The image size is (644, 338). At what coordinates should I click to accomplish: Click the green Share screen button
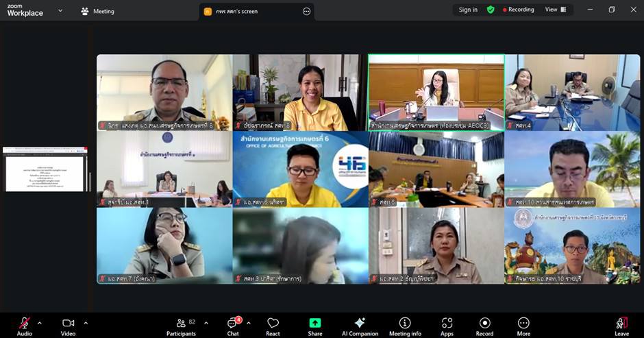[315, 325]
